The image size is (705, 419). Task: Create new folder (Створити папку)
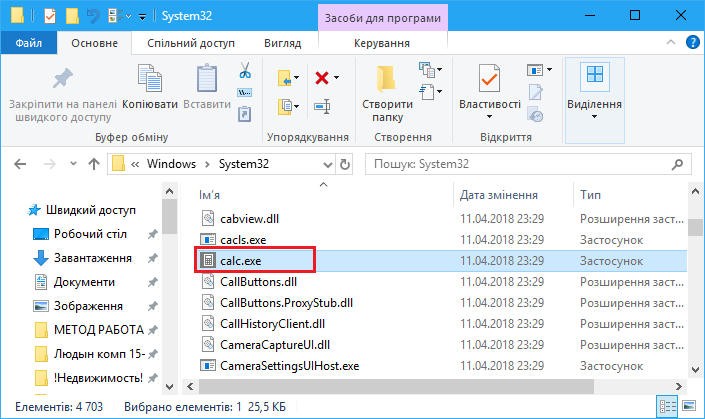pos(387,94)
